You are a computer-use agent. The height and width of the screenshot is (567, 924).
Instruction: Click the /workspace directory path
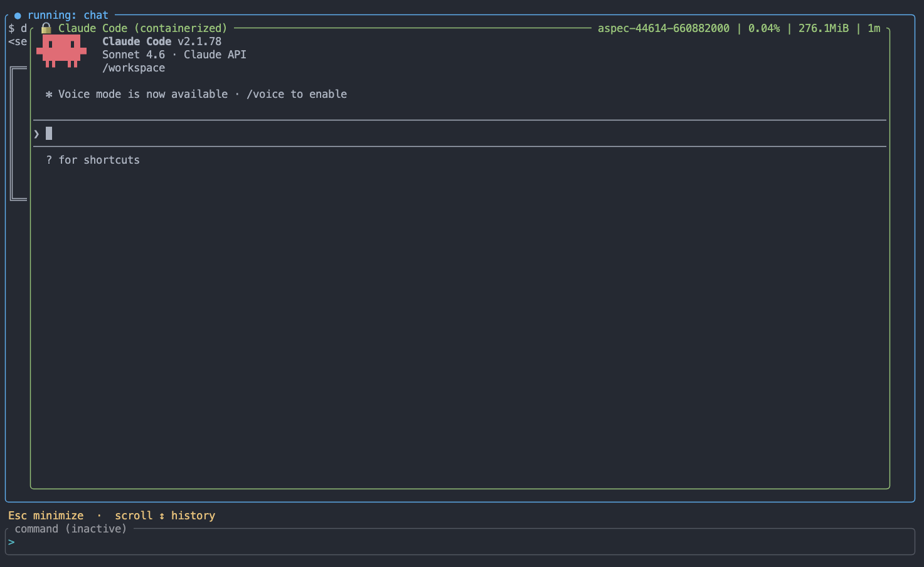(134, 68)
